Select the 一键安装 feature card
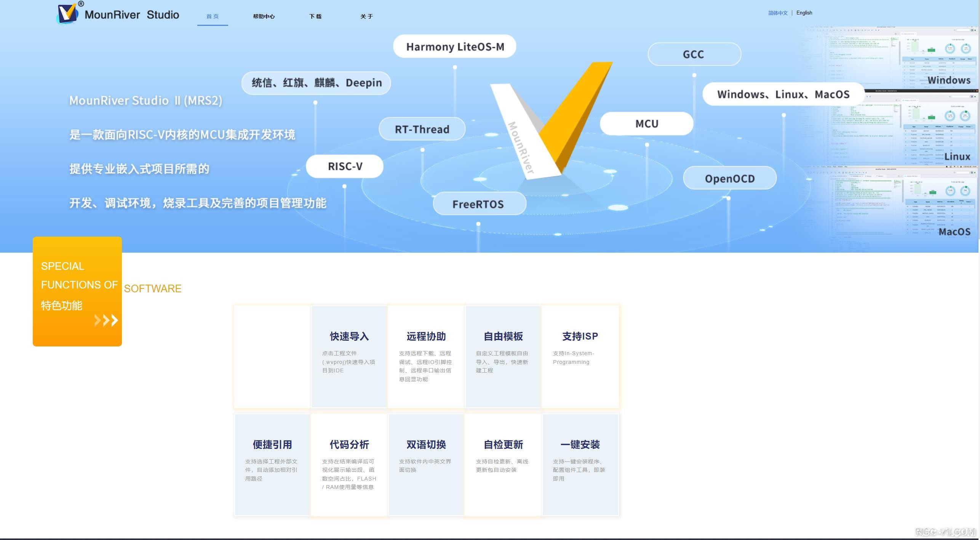The image size is (980, 540). pos(580,465)
